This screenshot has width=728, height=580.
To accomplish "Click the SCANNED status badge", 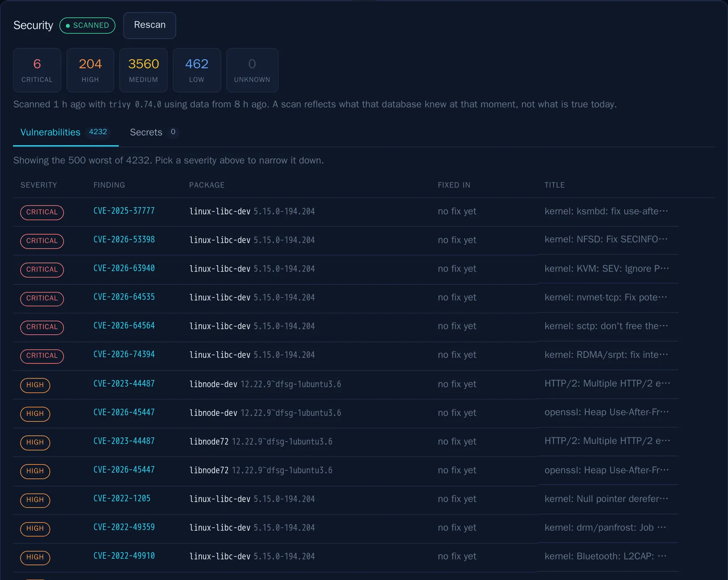I will [87, 25].
